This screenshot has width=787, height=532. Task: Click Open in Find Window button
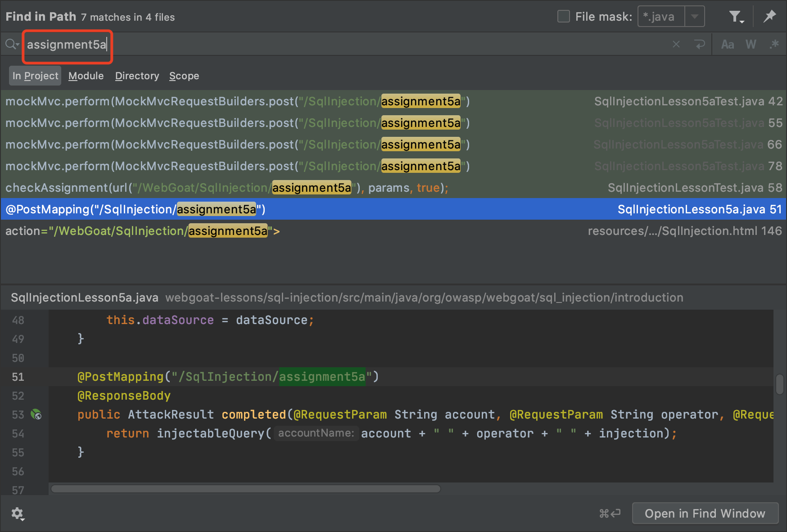(705, 513)
